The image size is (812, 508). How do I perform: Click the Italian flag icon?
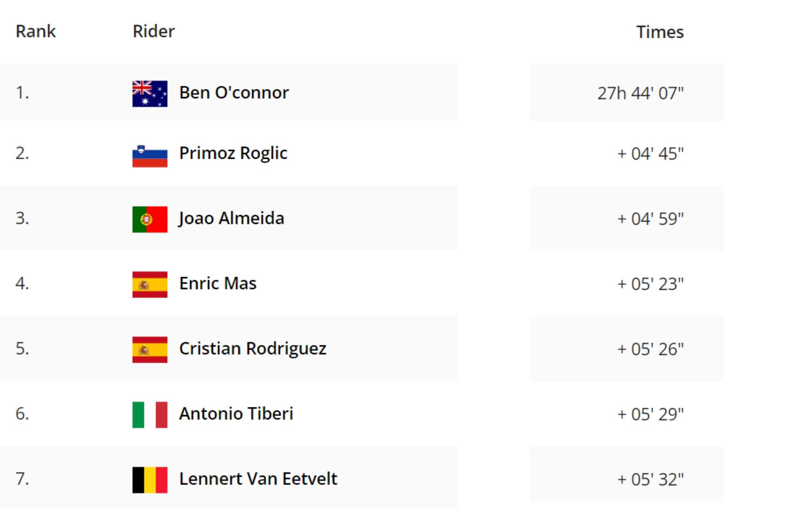(150, 415)
